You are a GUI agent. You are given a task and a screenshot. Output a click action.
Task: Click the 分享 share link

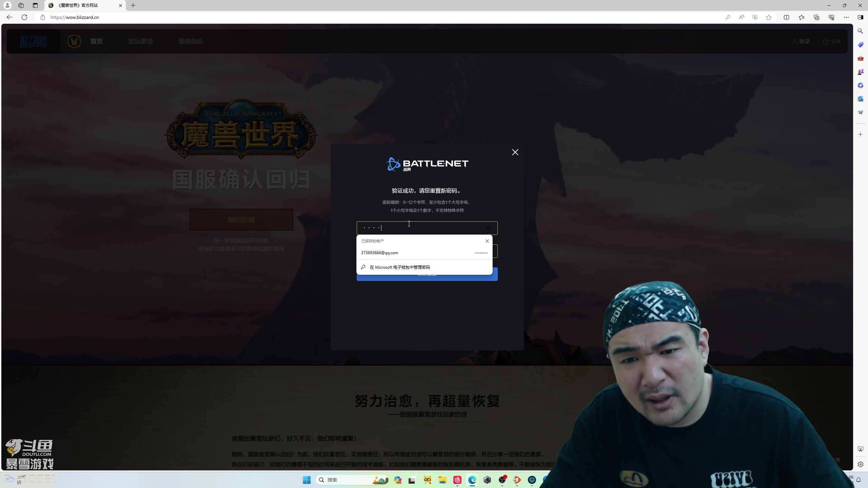coord(832,42)
